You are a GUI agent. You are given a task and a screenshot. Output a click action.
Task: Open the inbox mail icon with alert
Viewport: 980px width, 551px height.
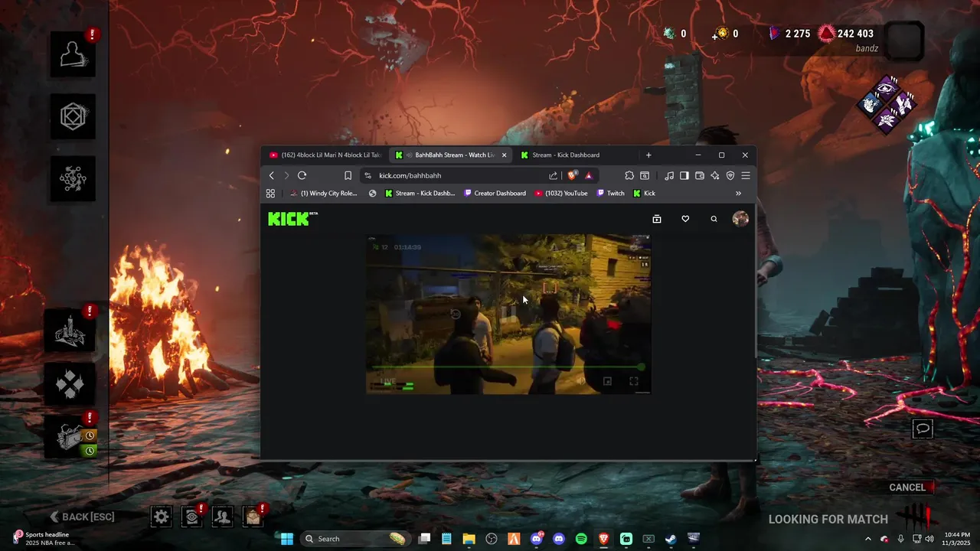point(253,517)
